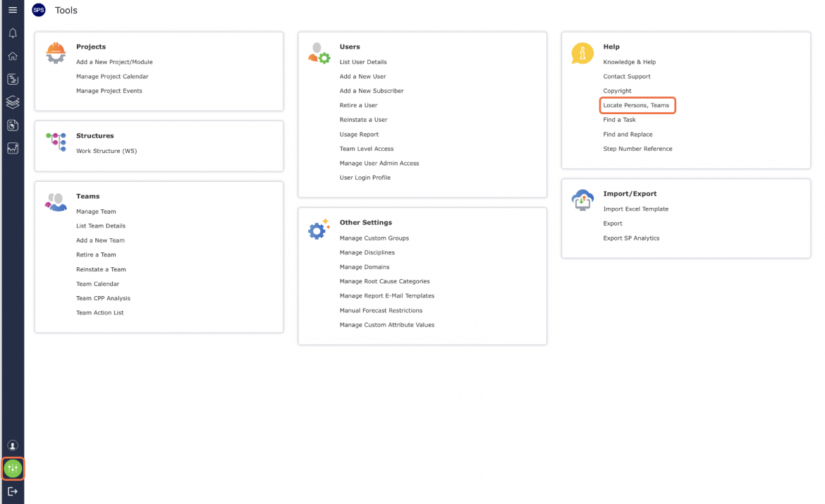825x504 pixels.
Task: Open Manage Custom Groups
Action: tap(374, 238)
